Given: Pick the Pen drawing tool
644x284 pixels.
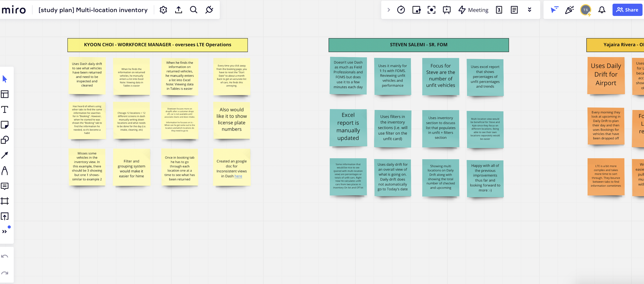Looking at the screenshot, I should coord(5,171).
